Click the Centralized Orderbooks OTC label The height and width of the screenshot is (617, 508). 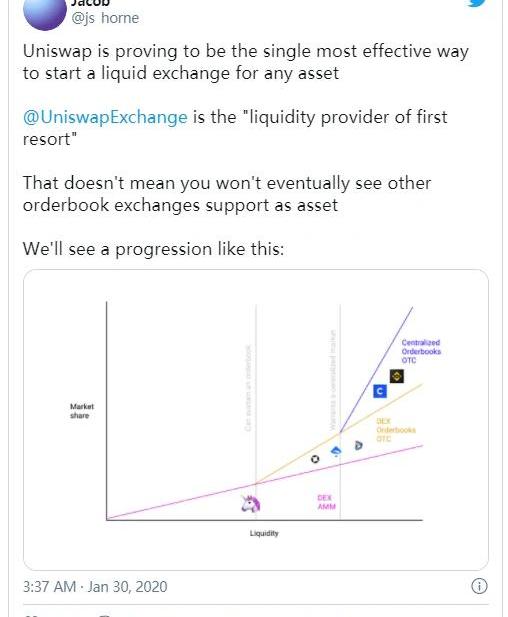pyautogui.click(x=421, y=351)
